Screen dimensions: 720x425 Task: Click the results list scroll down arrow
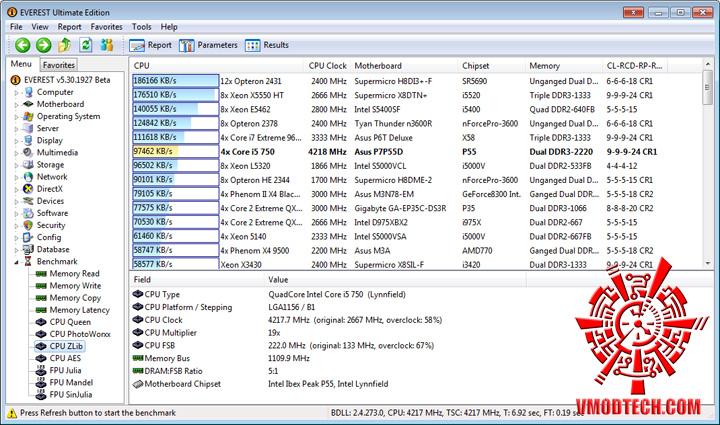(x=708, y=263)
